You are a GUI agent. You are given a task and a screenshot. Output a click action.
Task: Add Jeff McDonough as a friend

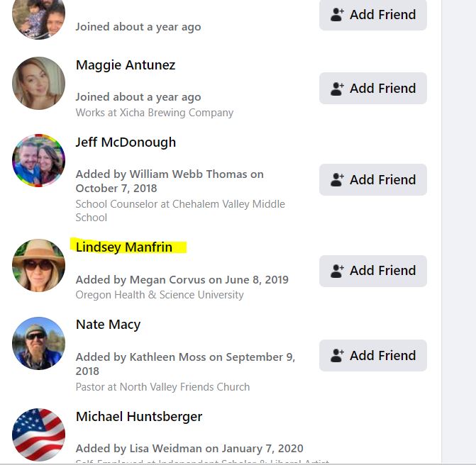click(373, 179)
